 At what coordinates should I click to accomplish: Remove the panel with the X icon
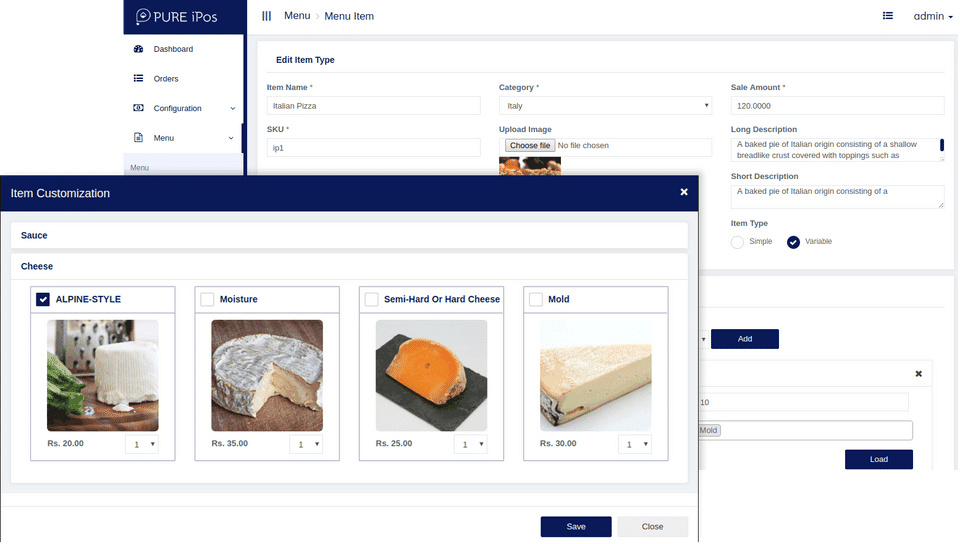click(918, 374)
